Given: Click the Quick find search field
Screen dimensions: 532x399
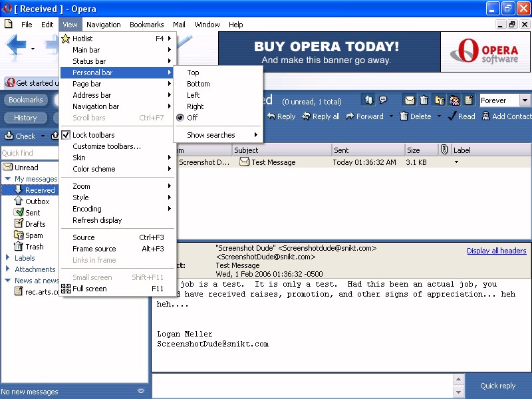Looking at the screenshot, I should (x=27, y=153).
